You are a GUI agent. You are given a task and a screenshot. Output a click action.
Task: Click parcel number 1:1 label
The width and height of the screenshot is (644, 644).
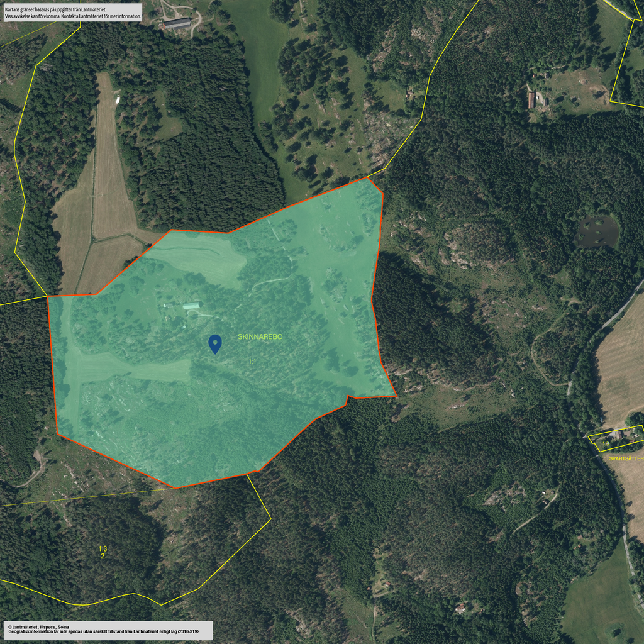click(x=252, y=362)
